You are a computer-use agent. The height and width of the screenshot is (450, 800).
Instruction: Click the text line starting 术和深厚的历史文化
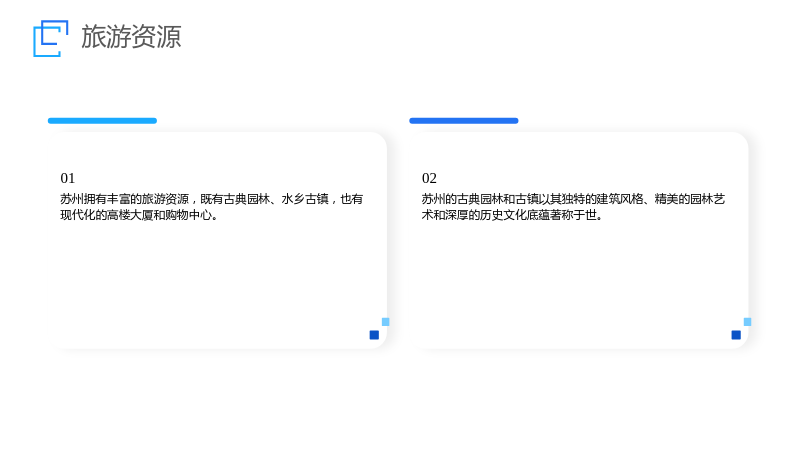[x=512, y=215]
